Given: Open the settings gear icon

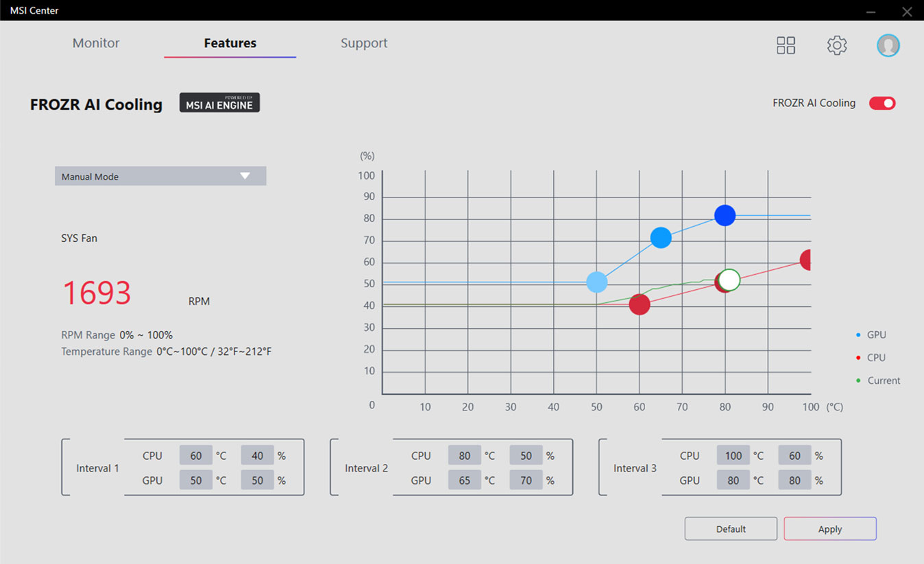Looking at the screenshot, I should point(836,45).
